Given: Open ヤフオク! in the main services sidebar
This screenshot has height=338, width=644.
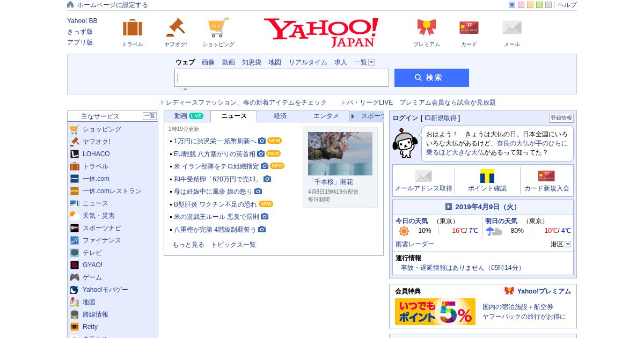Looking at the screenshot, I should pos(97,142).
